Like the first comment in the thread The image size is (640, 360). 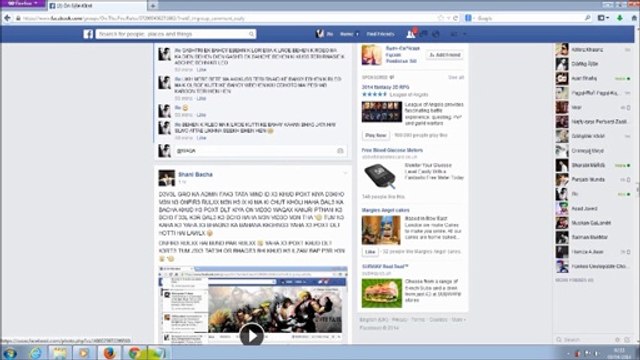point(201,70)
